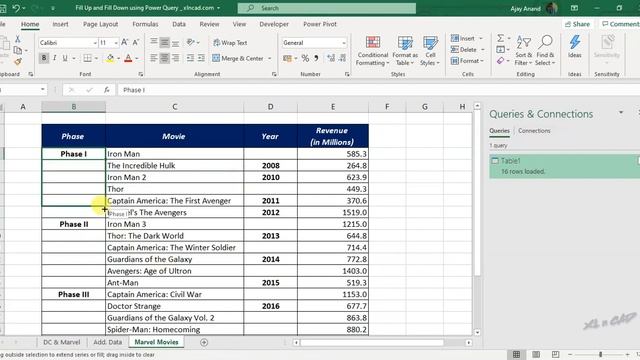
Task: Apply Accounting Number Format
Action: (287, 58)
